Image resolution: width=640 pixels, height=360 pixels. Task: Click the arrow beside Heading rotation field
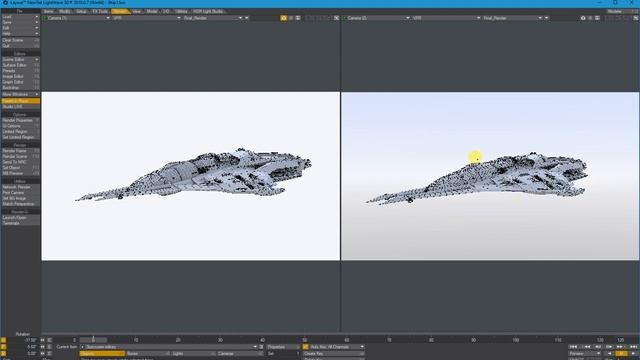coord(42,340)
